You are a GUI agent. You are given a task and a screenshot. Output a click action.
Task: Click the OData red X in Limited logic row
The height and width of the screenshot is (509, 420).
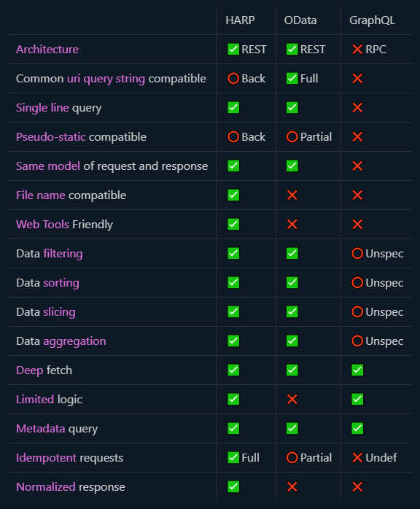click(292, 400)
